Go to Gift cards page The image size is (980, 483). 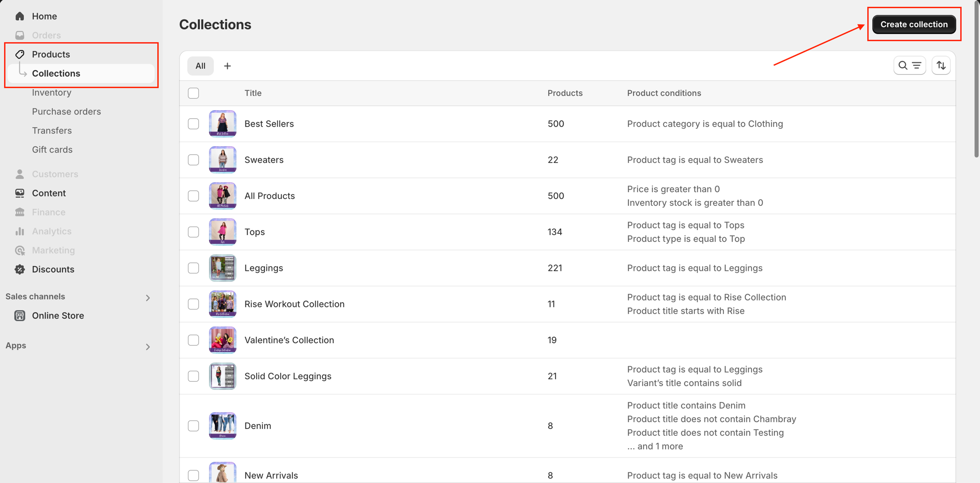(x=52, y=150)
